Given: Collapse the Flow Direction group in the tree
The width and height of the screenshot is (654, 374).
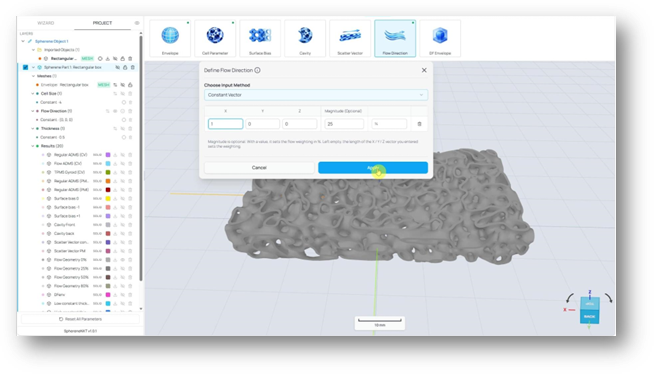Looking at the screenshot, I should pos(33,111).
